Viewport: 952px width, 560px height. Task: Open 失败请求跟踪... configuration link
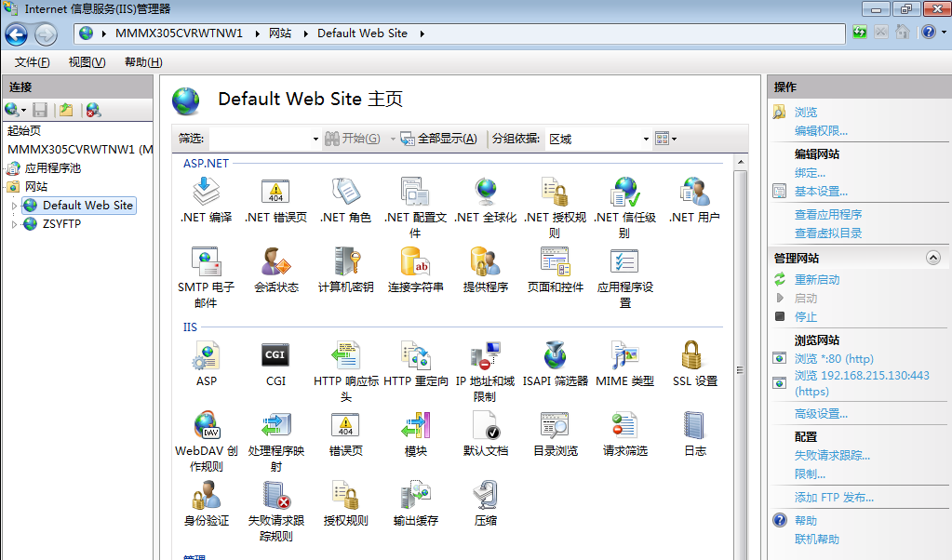click(x=832, y=456)
